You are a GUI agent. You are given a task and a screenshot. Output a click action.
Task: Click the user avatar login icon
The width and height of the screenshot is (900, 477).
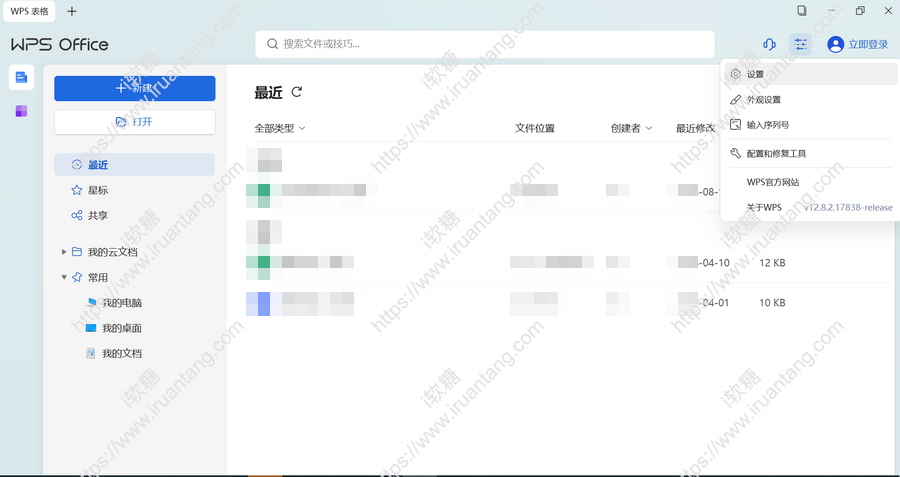(835, 44)
